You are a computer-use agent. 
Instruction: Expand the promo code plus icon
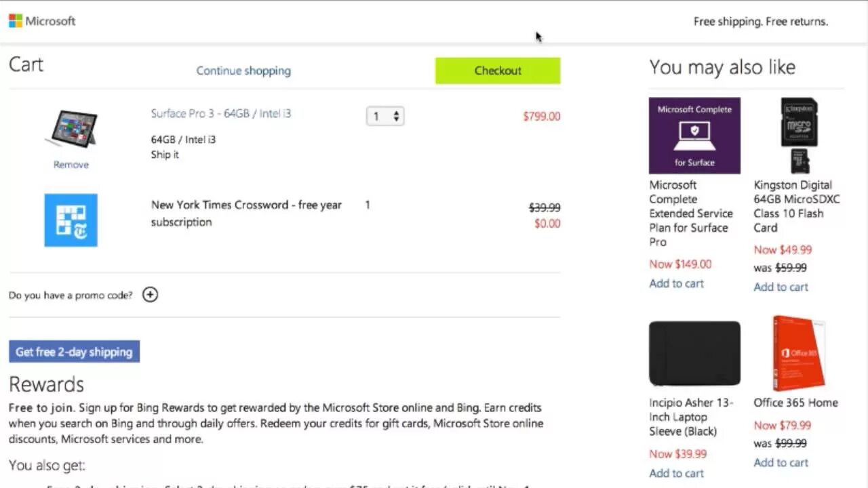(x=150, y=295)
